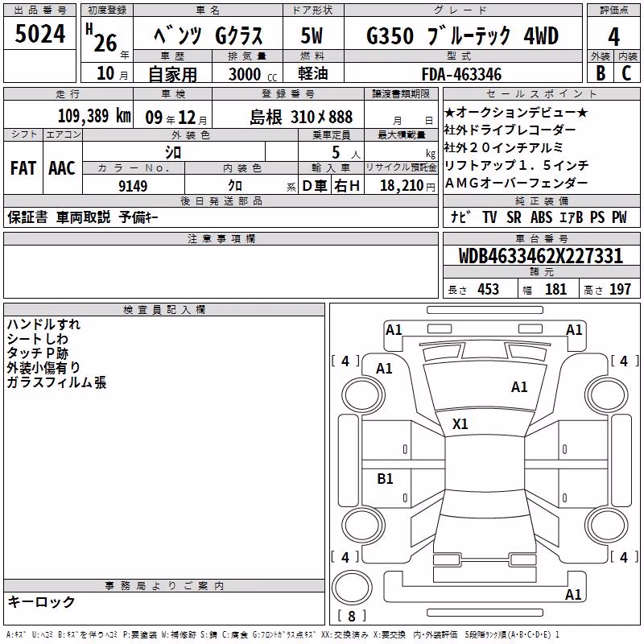This screenshot has width=644, height=644.
Task: Select the car name ベンツ Gクラス
Action: pyautogui.click(x=208, y=35)
